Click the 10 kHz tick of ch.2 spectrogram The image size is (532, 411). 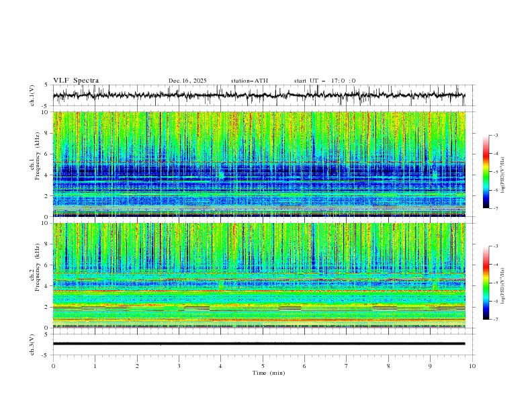(44, 224)
